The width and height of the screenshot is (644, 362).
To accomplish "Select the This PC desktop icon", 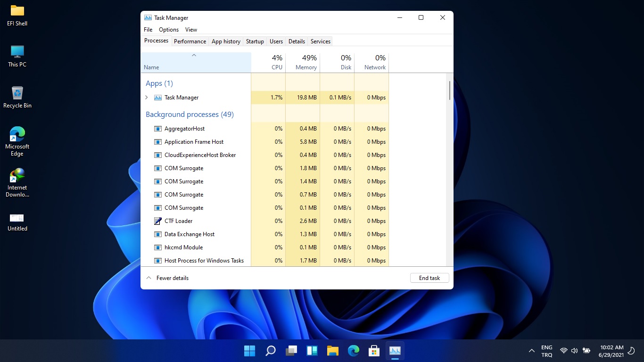I will coord(17,56).
